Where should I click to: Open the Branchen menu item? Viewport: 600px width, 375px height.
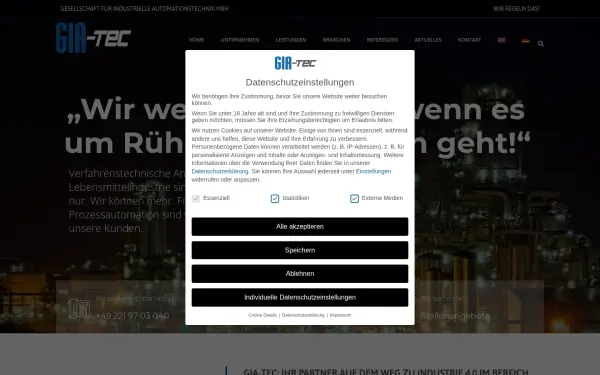(336, 40)
